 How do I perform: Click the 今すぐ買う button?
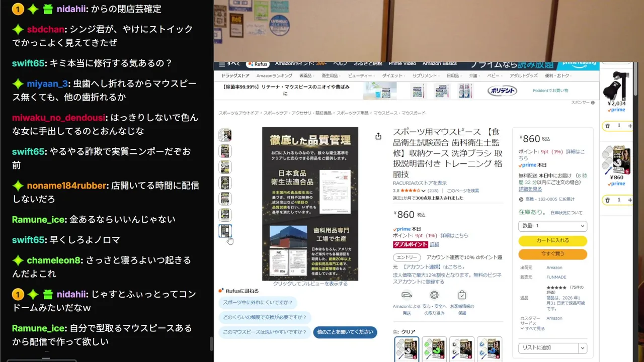[552, 254]
